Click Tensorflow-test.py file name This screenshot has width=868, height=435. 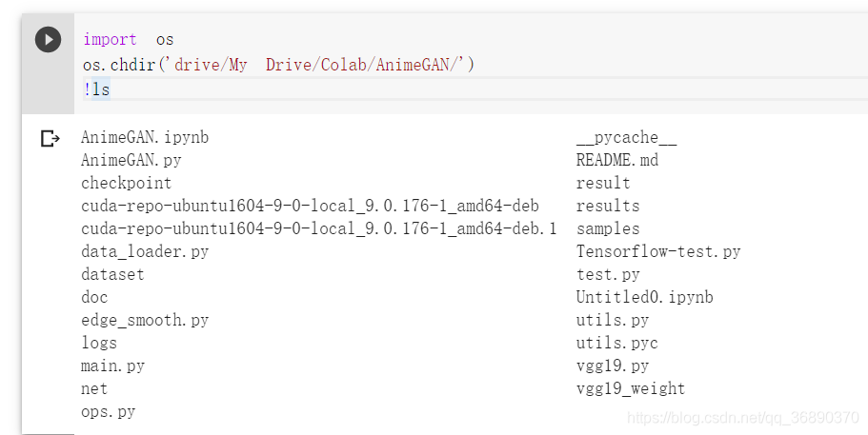click(x=658, y=251)
